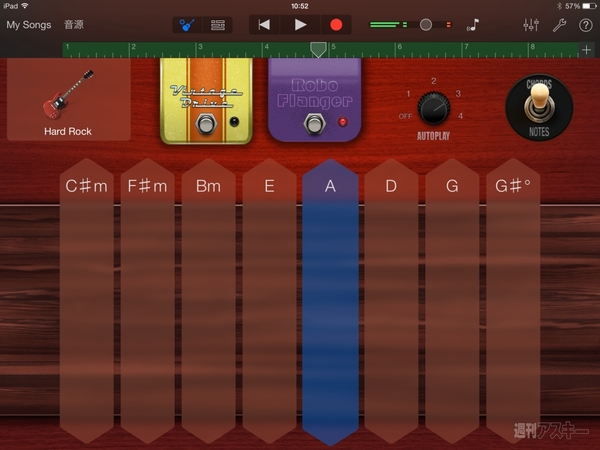This screenshot has height=450, width=600.
Task: Tap the 10:52 clock in status bar
Action: click(x=300, y=6)
